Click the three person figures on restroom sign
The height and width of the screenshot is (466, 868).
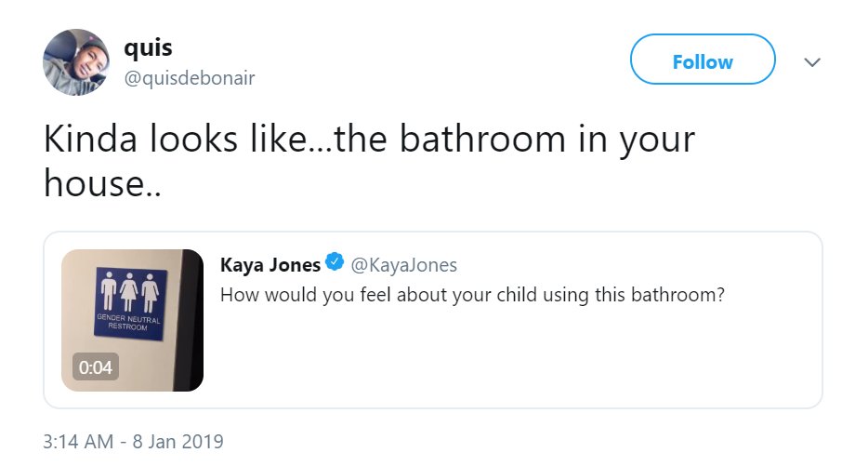tap(130, 292)
